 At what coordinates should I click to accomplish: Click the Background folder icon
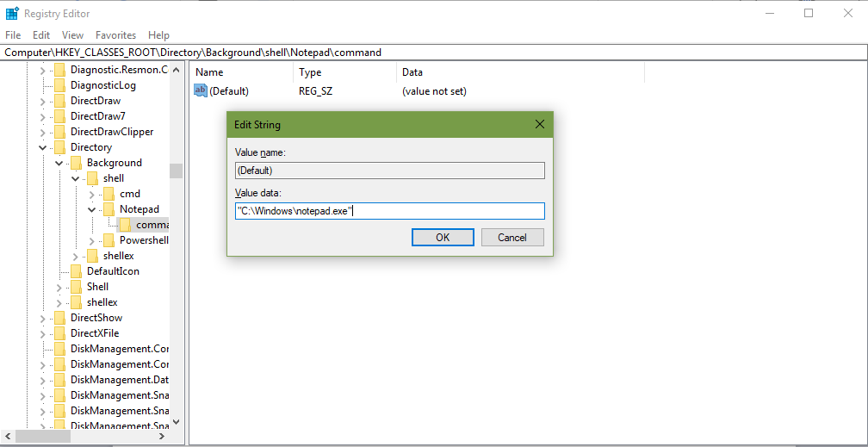click(x=77, y=163)
